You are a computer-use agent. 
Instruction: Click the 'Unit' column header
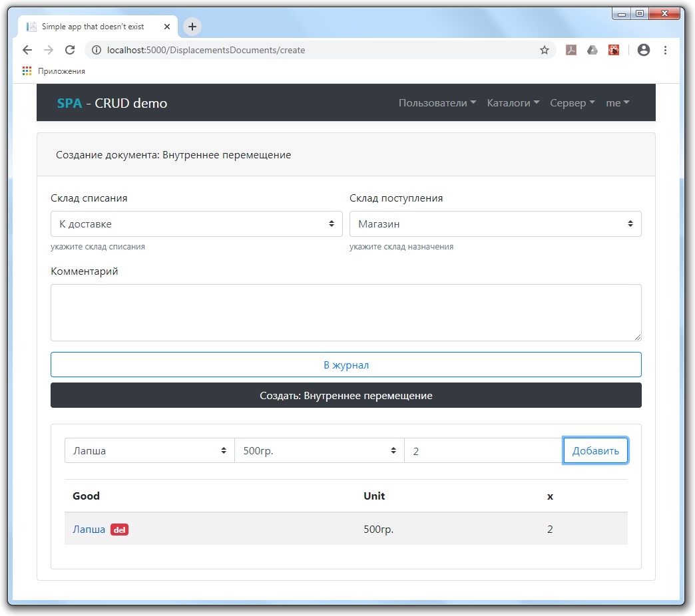pos(374,496)
